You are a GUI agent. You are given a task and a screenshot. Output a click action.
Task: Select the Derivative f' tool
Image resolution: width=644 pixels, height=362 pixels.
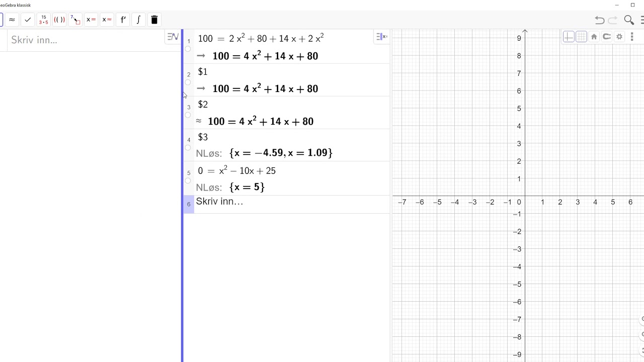[123, 20]
